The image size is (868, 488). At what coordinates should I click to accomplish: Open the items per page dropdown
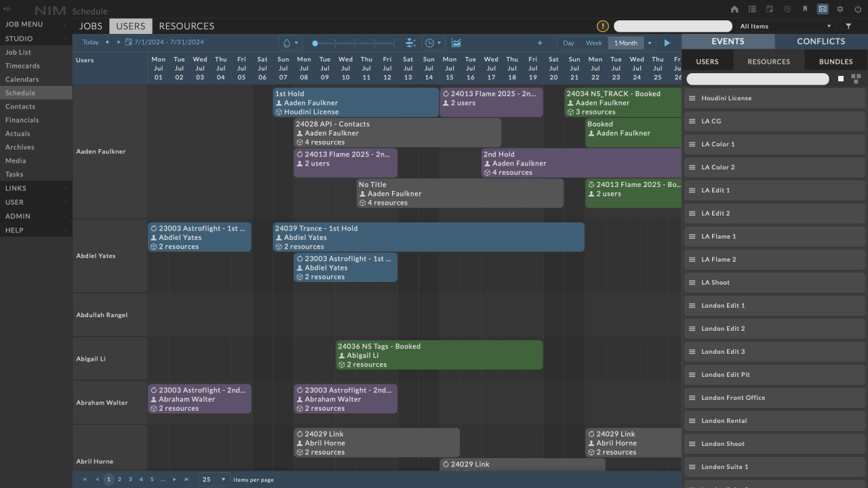214,480
